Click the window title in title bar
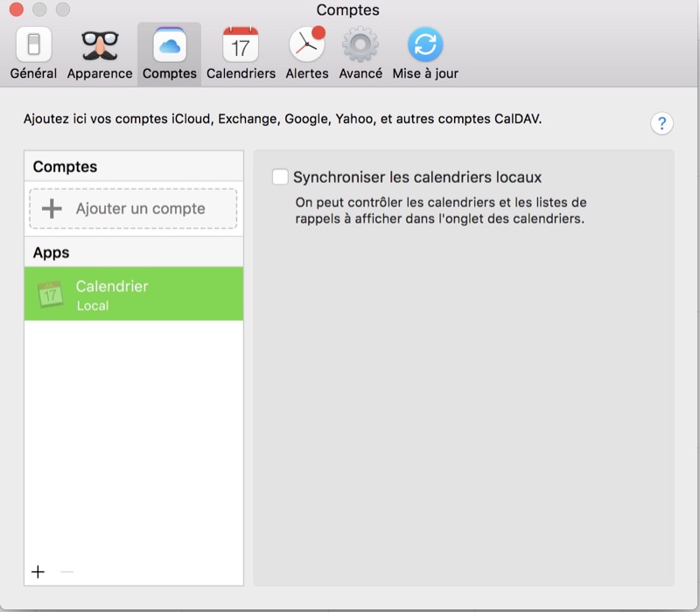Image resolution: width=700 pixels, height=612 pixels. pos(348,10)
